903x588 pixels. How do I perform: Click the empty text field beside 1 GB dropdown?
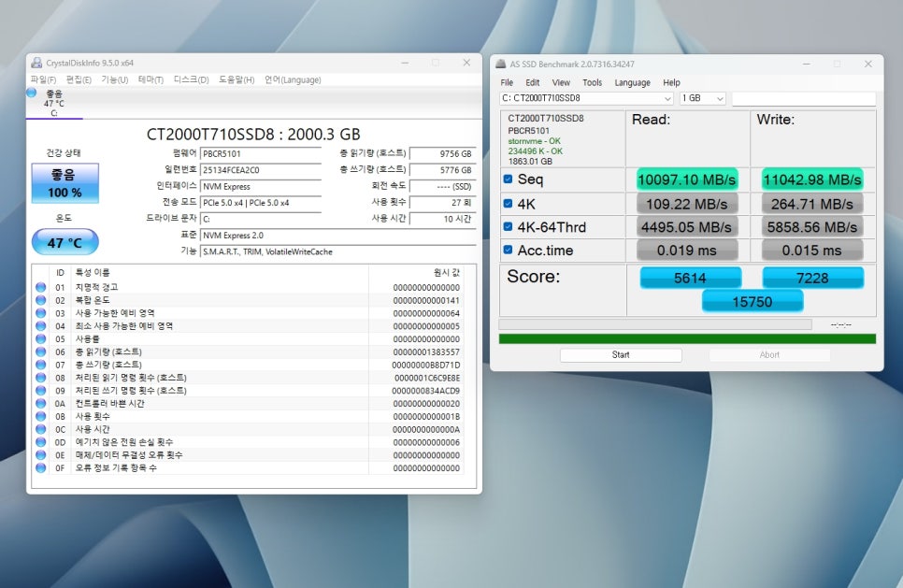[804, 98]
